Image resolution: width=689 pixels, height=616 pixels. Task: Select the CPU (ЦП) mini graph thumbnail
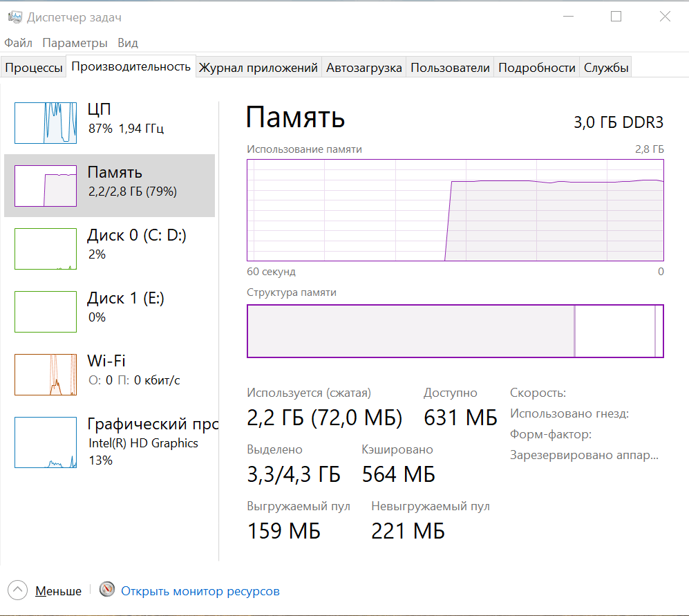coord(46,122)
